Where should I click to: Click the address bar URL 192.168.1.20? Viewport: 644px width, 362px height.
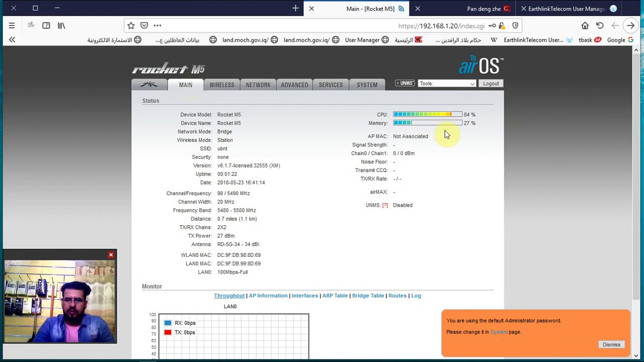pyautogui.click(x=441, y=26)
